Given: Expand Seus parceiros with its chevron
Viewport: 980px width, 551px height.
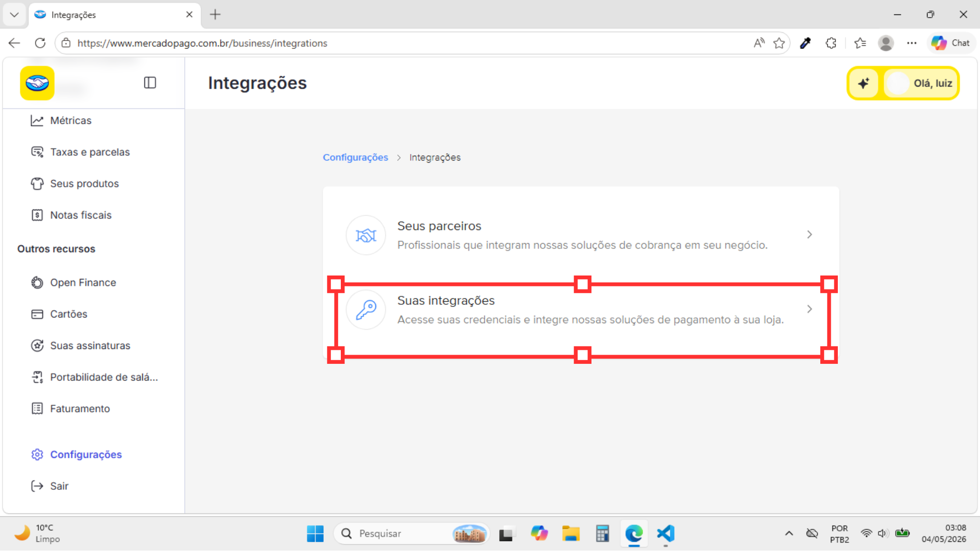Looking at the screenshot, I should [809, 235].
